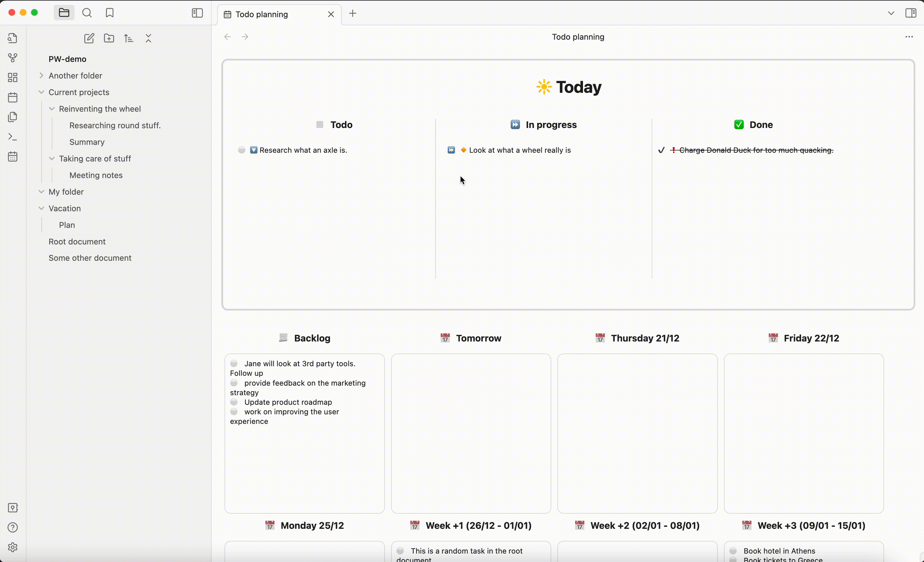Screen dimensions: 924x562
Task: Toggle the 'Update product roadmap' task checkbox
Action: coord(234,402)
